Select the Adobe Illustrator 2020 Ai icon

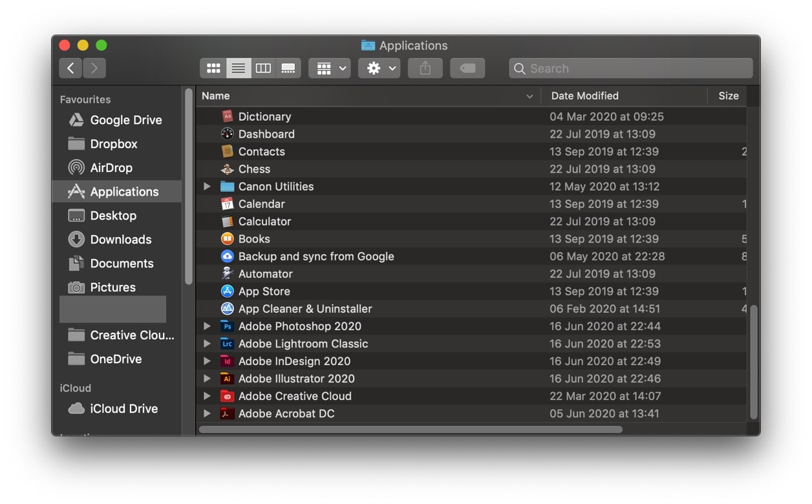(227, 378)
